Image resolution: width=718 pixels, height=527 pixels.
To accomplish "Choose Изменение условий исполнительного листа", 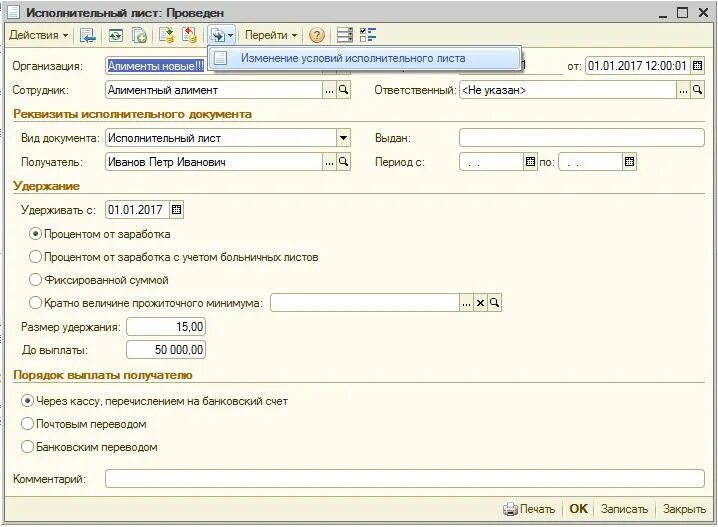I will pos(364,58).
